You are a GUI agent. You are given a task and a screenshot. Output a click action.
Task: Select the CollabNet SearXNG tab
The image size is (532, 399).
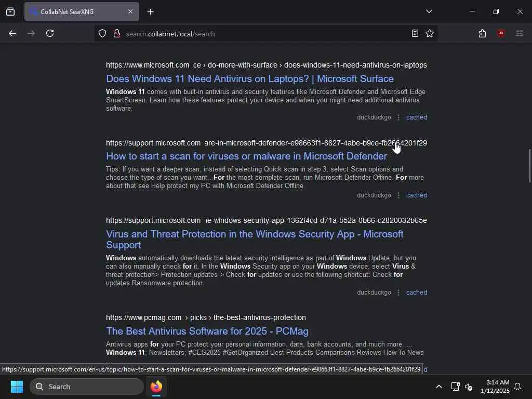[82, 11]
